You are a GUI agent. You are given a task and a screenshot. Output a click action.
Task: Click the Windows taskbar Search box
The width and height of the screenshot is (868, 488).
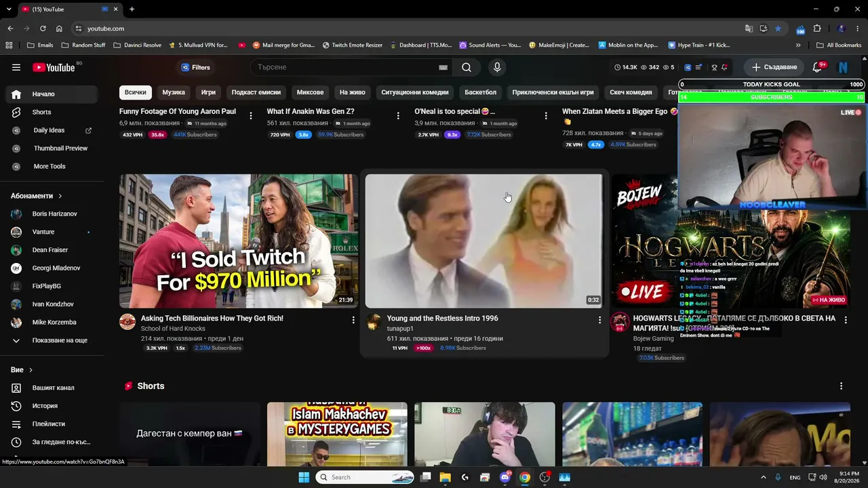(366, 477)
